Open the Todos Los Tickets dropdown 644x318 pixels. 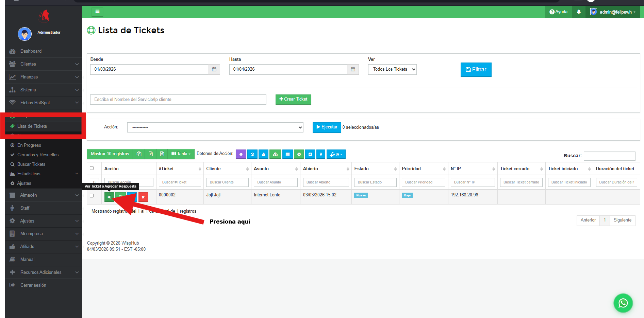[392, 69]
